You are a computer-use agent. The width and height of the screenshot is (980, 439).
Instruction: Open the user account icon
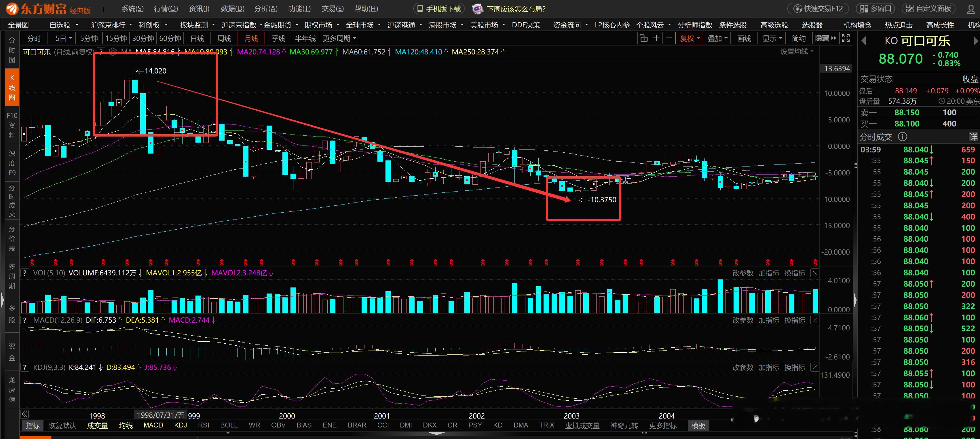point(971,9)
